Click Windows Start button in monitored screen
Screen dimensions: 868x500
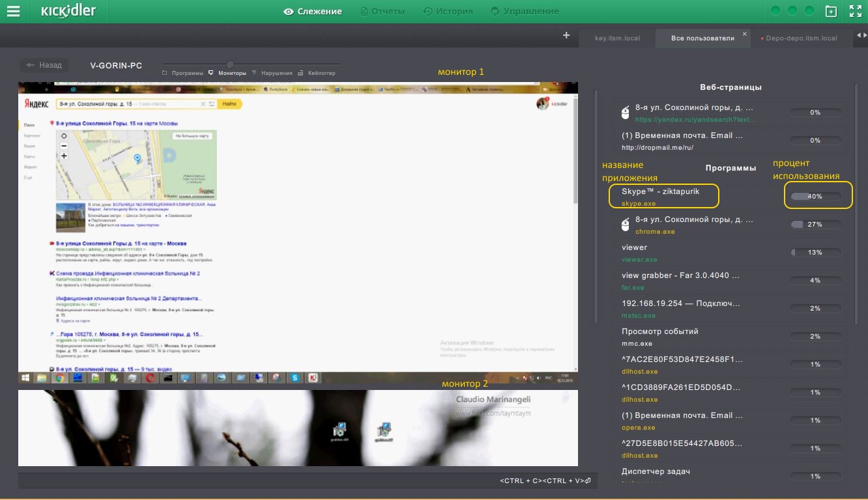click(x=25, y=378)
